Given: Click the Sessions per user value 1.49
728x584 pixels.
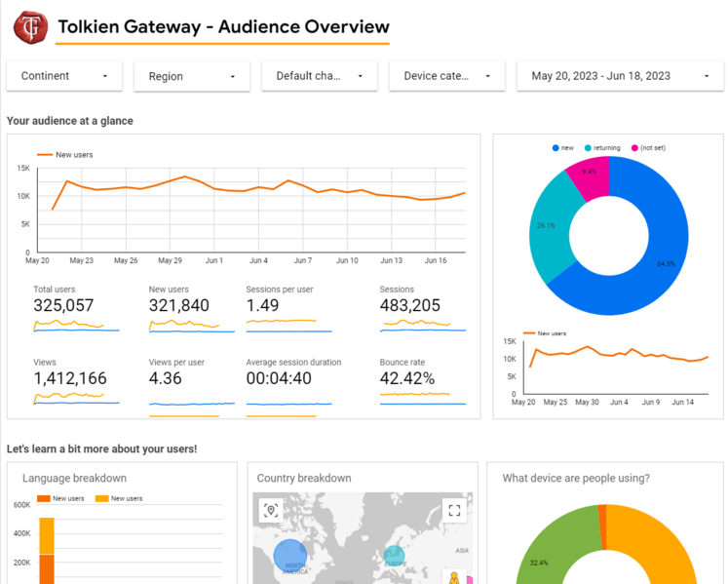Looking at the screenshot, I should [x=262, y=305].
